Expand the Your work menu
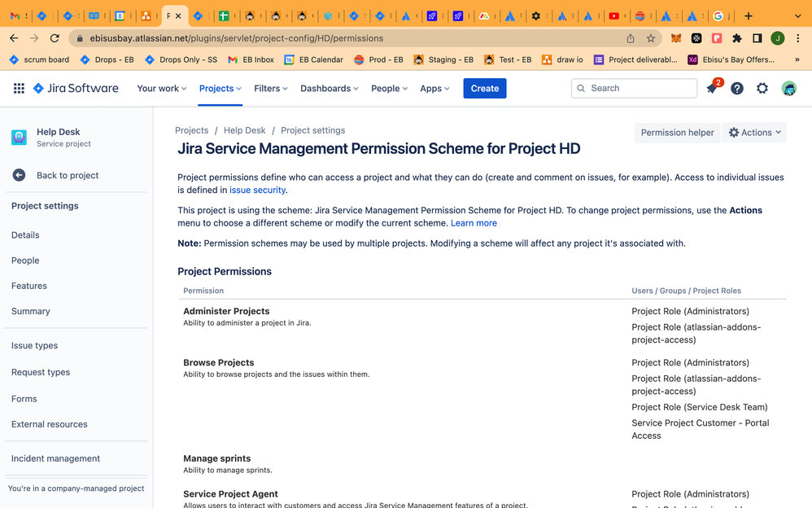The height and width of the screenshot is (508, 812). coord(161,89)
